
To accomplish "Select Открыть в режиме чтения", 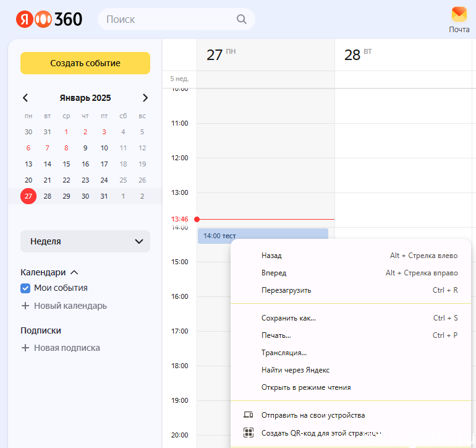I will click(351, 387).
